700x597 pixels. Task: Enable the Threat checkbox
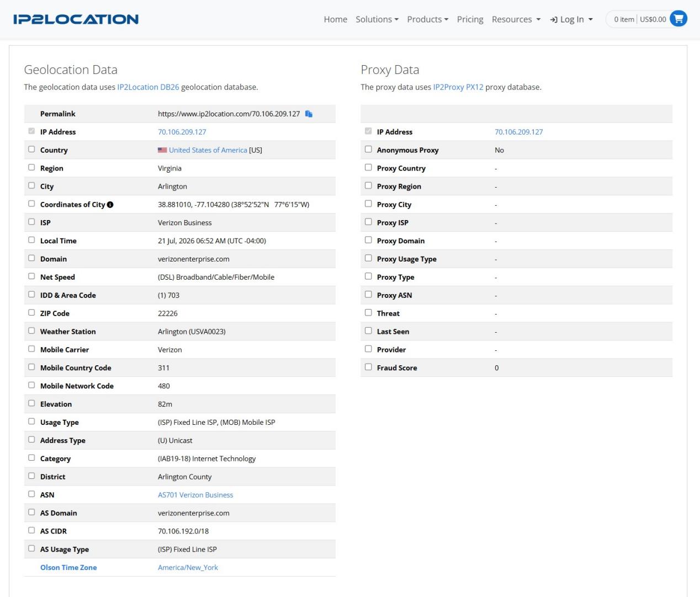pyautogui.click(x=368, y=313)
